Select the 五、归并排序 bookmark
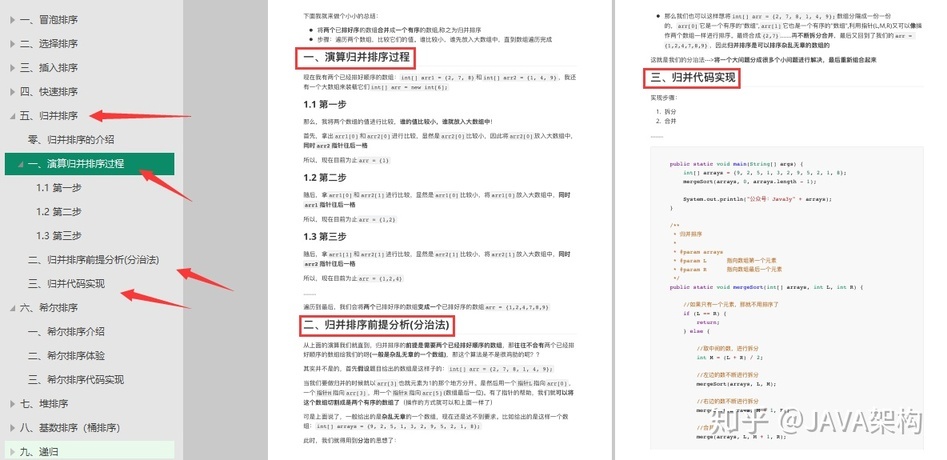 (x=49, y=115)
